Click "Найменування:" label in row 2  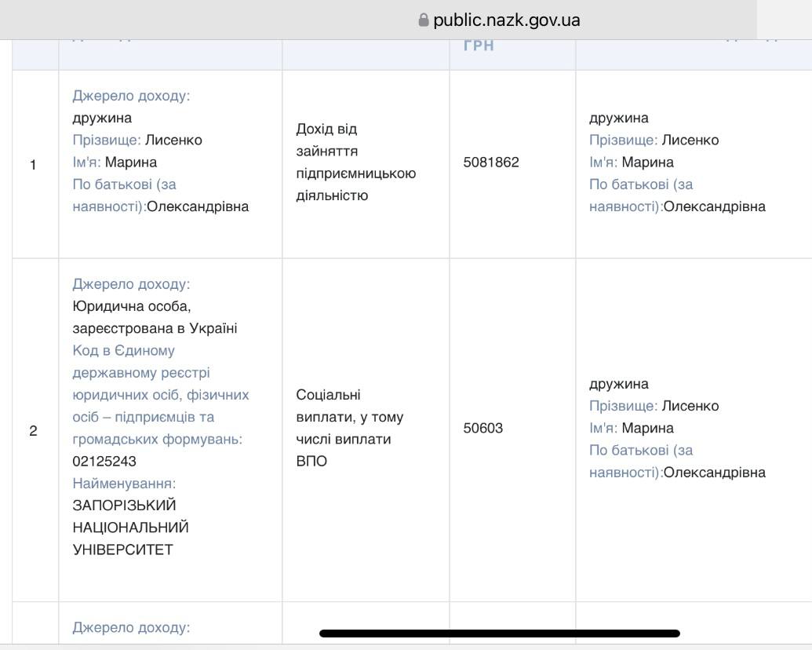pyautogui.click(x=124, y=484)
